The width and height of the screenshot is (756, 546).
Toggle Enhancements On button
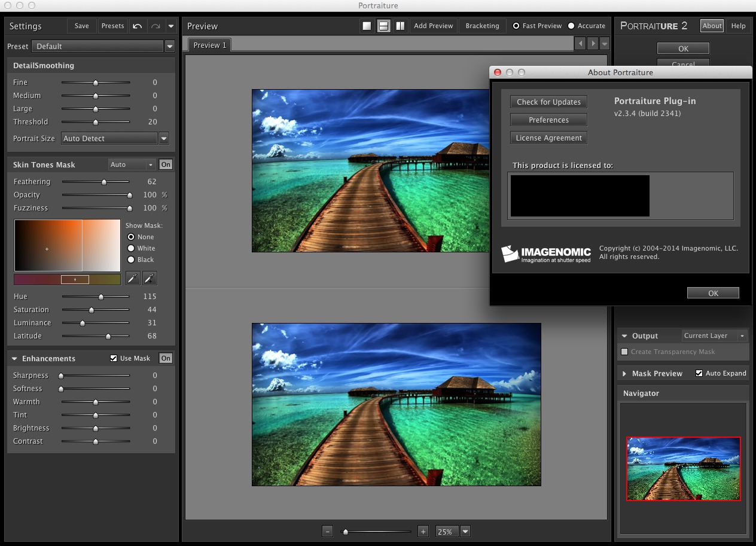pyautogui.click(x=166, y=358)
